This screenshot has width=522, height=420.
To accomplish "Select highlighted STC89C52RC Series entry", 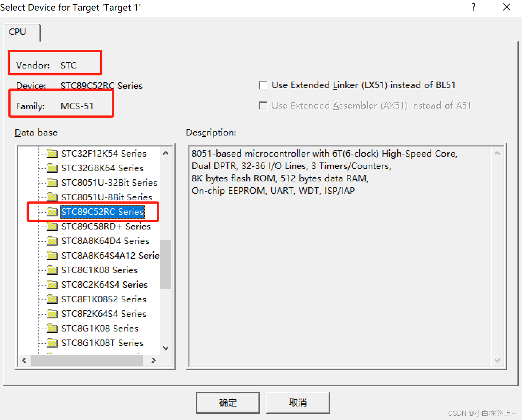I will (102, 212).
